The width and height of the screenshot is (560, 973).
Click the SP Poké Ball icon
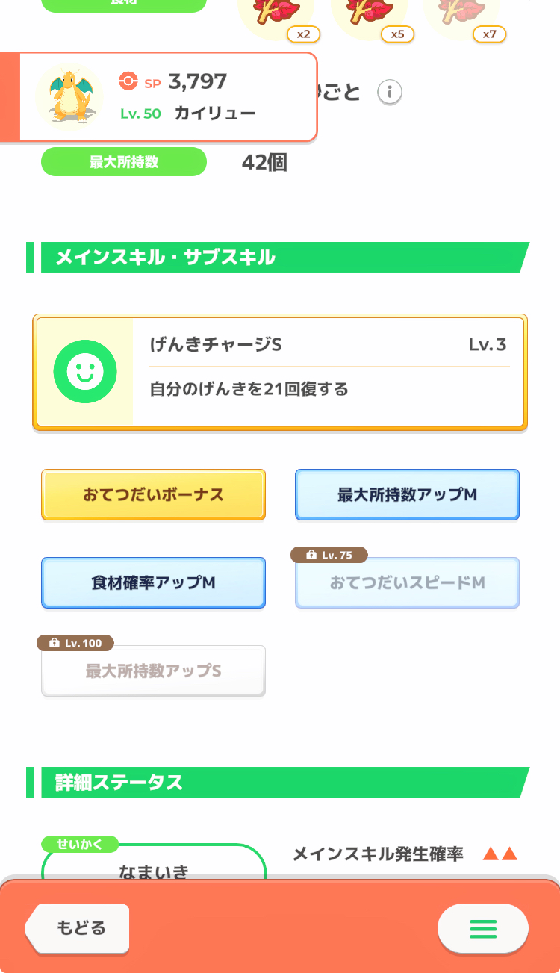pos(128,82)
